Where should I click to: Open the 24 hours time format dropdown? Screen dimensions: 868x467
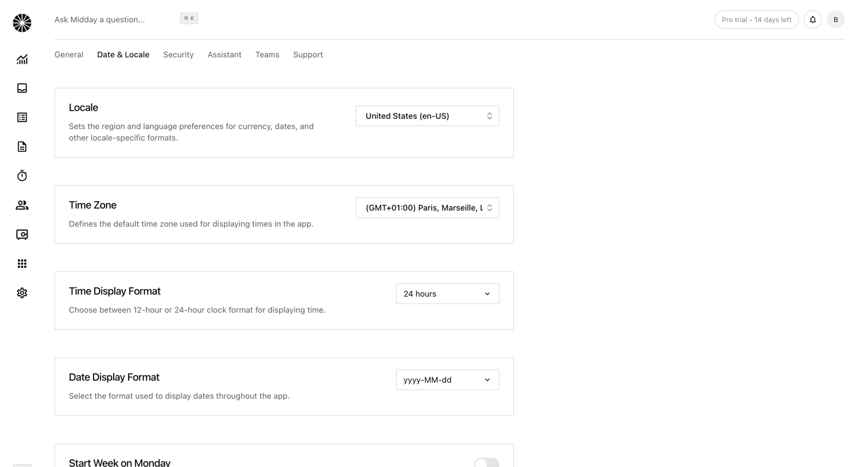pos(448,294)
